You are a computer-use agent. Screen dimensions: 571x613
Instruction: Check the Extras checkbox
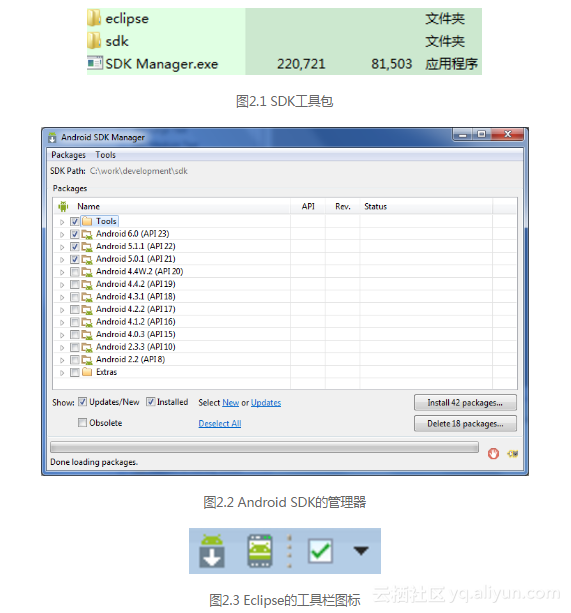75,372
